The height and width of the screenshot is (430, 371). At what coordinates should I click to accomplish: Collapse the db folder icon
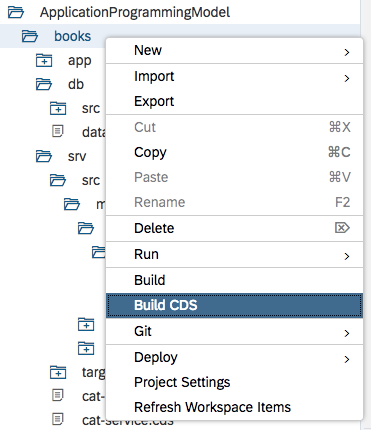point(44,84)
